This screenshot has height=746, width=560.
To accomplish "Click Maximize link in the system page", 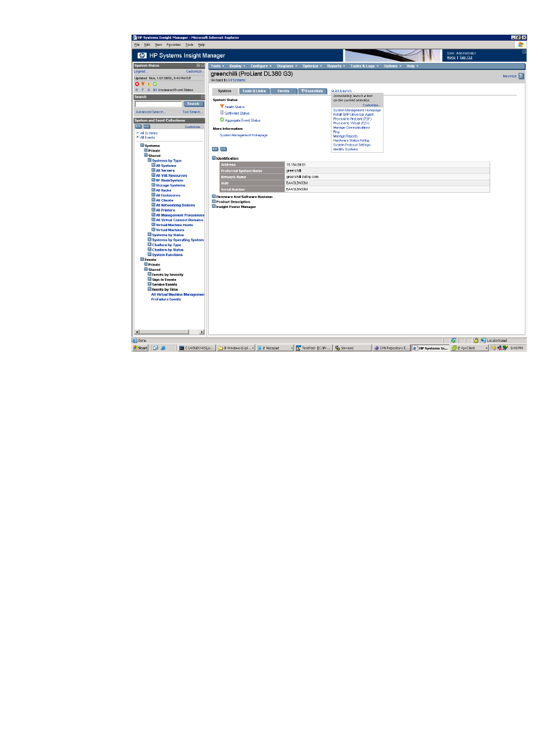I will [510, 76].
